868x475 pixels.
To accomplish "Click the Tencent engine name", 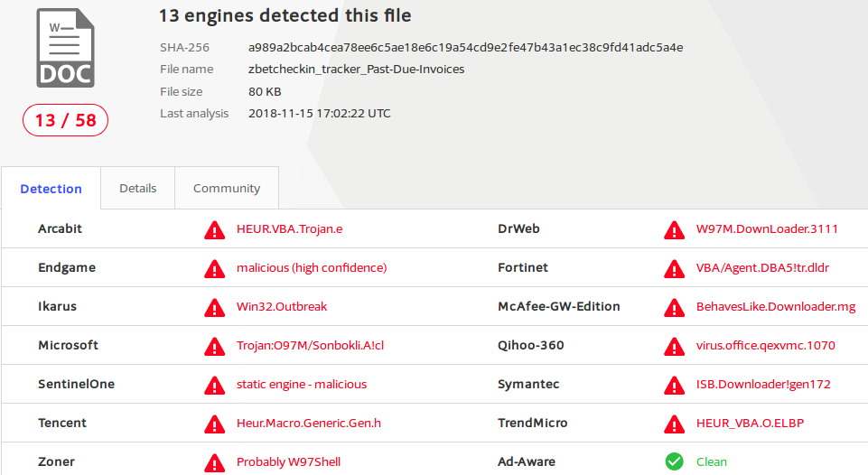I will [62, 423].
